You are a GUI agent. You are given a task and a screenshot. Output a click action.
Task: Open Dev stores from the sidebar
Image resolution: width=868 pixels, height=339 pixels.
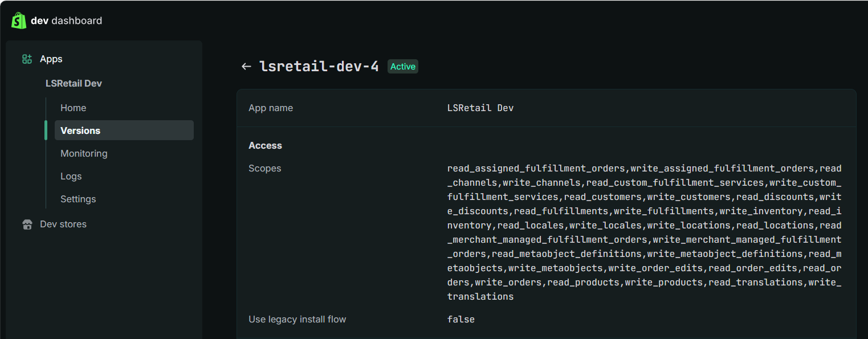63,224
